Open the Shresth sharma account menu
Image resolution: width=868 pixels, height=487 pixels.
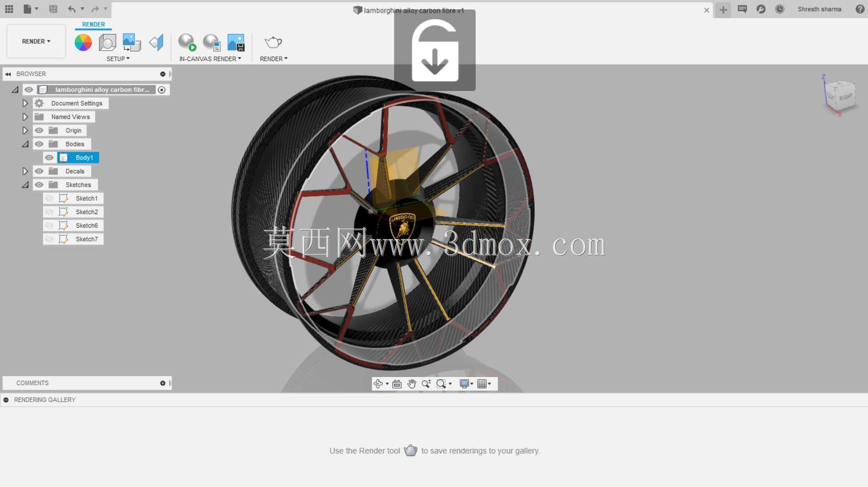pos(819,9)
